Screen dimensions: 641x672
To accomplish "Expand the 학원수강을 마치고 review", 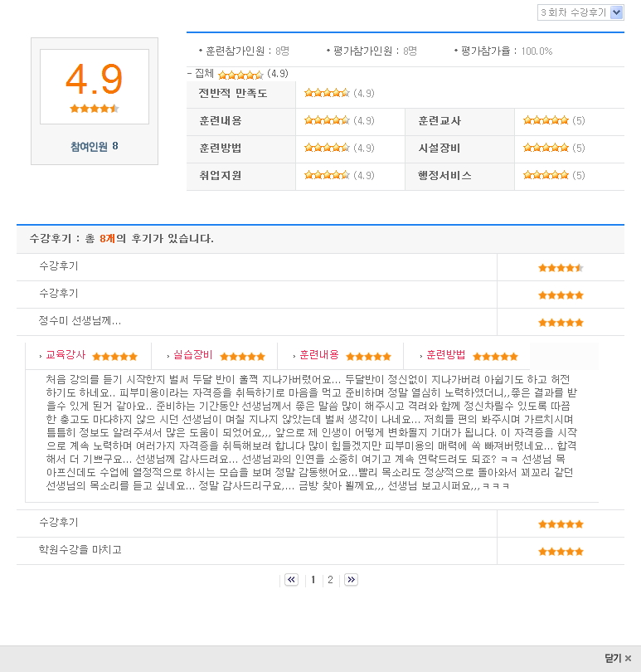I will point(80,549).
